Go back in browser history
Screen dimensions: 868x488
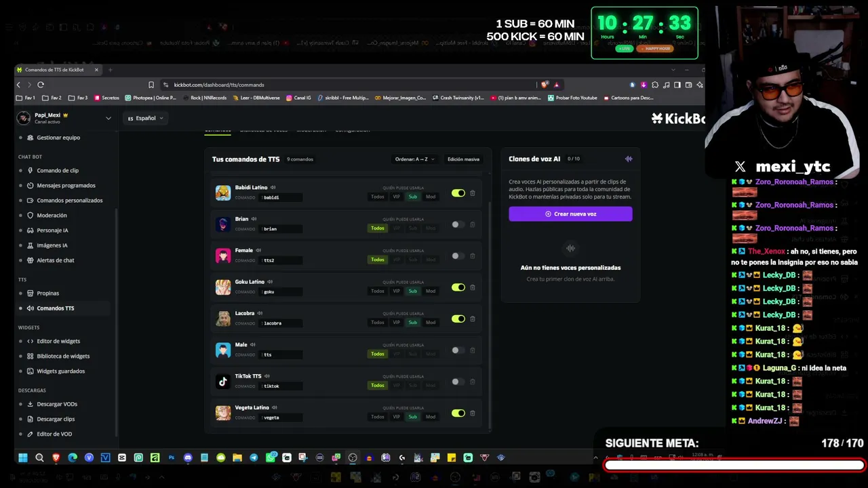coord(18,85)
